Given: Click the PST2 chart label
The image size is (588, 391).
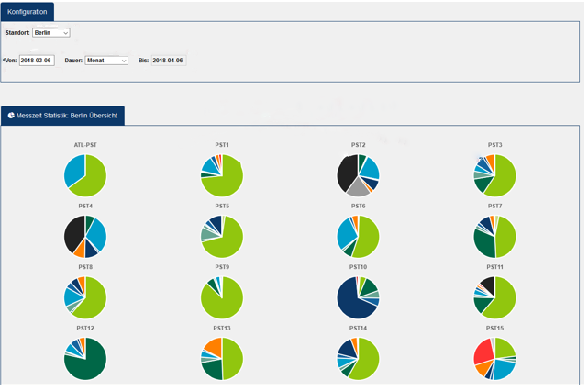Looking at the screenshot, I should tap(358, 145).
